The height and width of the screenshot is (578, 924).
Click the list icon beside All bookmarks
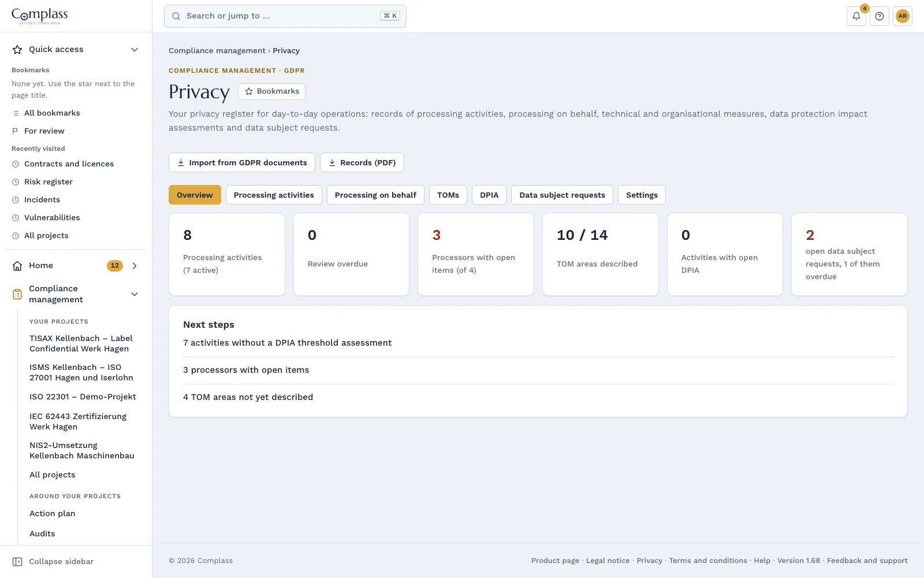pyautogui.click(x=16, y=113)
